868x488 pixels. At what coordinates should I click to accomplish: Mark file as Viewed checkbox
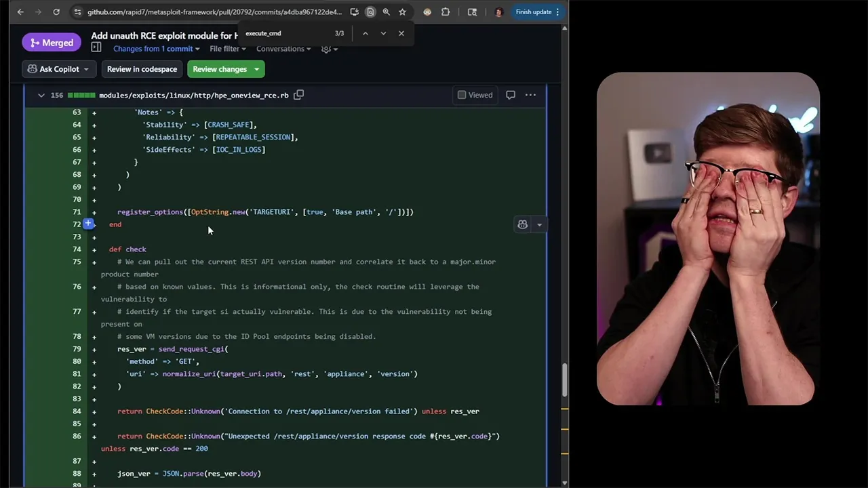(462, 95)
